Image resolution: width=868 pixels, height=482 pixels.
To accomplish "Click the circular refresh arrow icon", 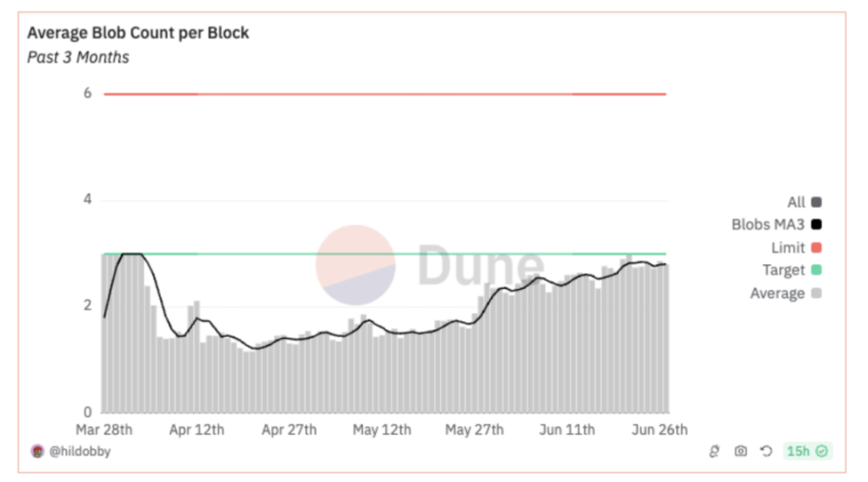I will click(x=765, y=452).
